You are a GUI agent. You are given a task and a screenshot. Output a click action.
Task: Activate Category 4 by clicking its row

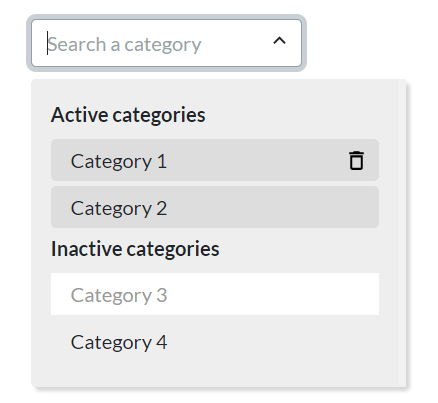215,342
